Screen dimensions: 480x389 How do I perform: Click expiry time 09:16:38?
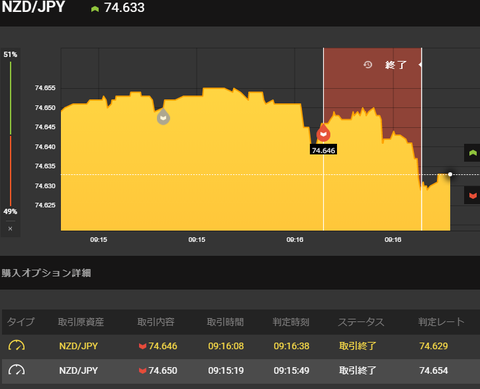pos(291,346)
